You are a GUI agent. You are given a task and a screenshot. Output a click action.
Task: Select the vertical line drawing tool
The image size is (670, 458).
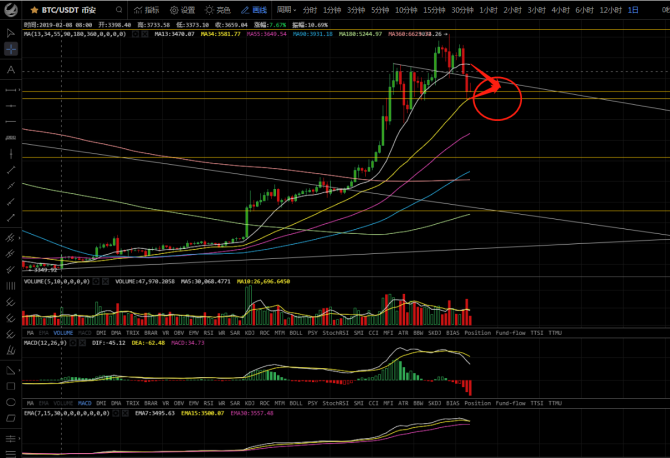pos(11,153)
